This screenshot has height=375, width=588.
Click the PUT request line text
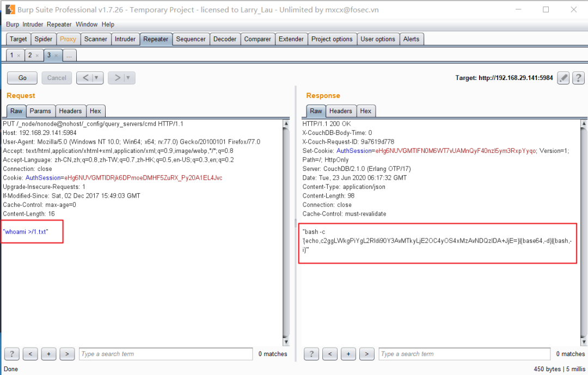point(93,124)
